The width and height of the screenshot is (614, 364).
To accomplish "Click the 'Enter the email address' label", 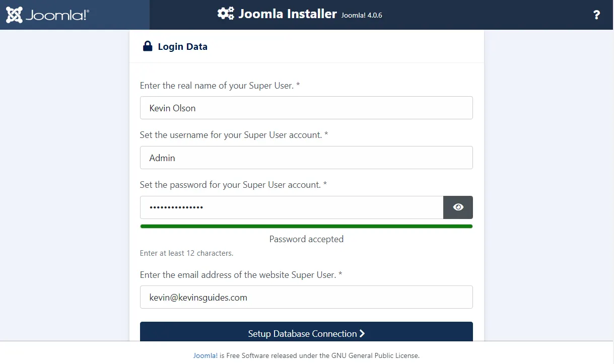I will (x=241, y=275).
